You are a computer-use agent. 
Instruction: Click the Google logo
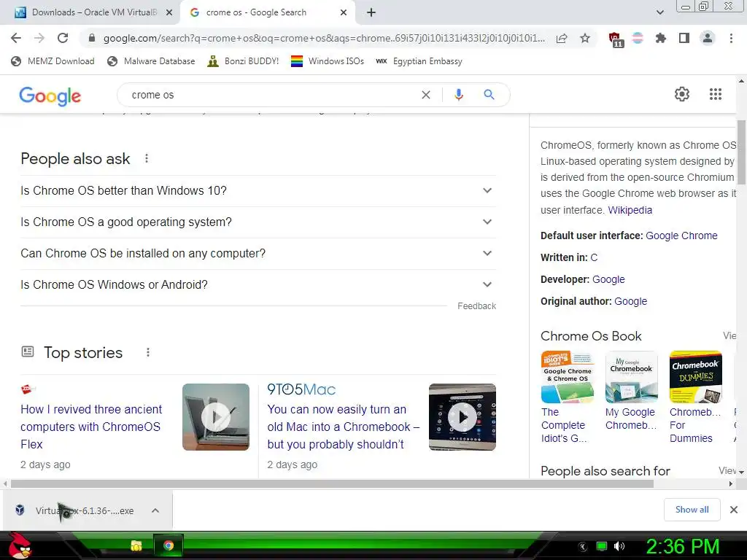[50, 96]
